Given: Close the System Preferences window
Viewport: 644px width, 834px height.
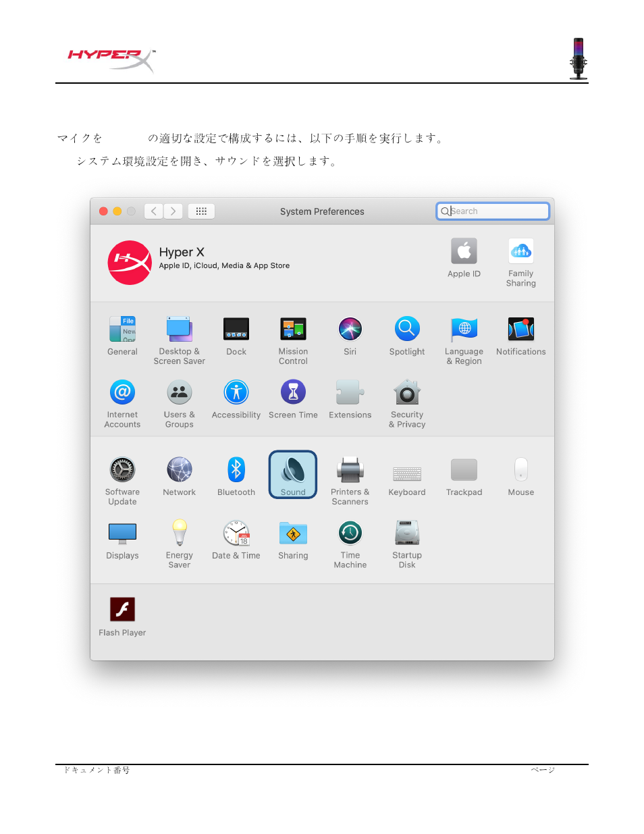Looking at the screenshot, I should [103, 211].
